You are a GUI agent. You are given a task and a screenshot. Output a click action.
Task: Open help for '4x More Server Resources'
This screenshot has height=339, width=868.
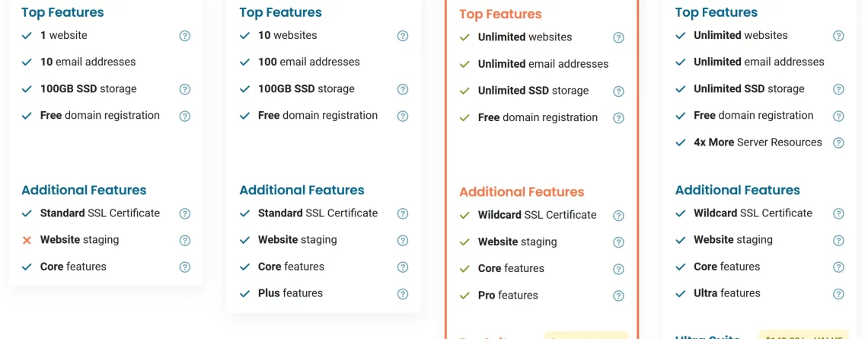pyautogui.click(x=838, y=143)
